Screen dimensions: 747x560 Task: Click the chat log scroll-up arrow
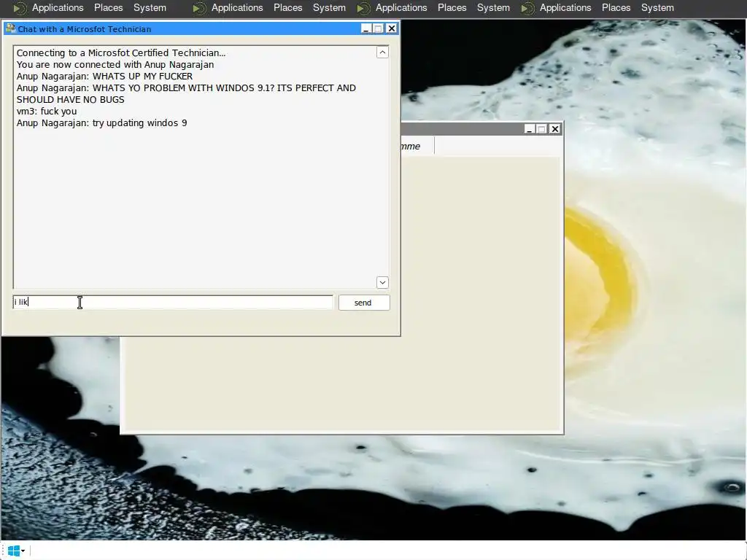pyautogui.click(x=382, y=52)
